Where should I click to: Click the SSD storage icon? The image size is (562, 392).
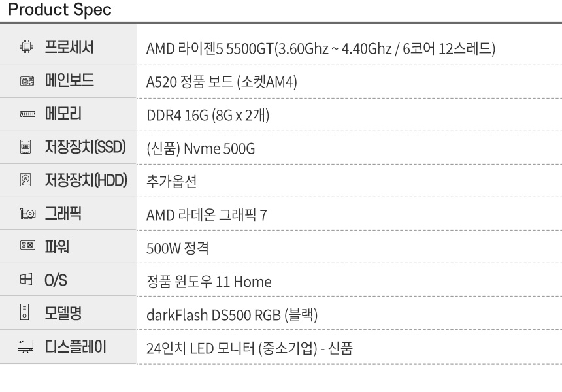[27, 148]
